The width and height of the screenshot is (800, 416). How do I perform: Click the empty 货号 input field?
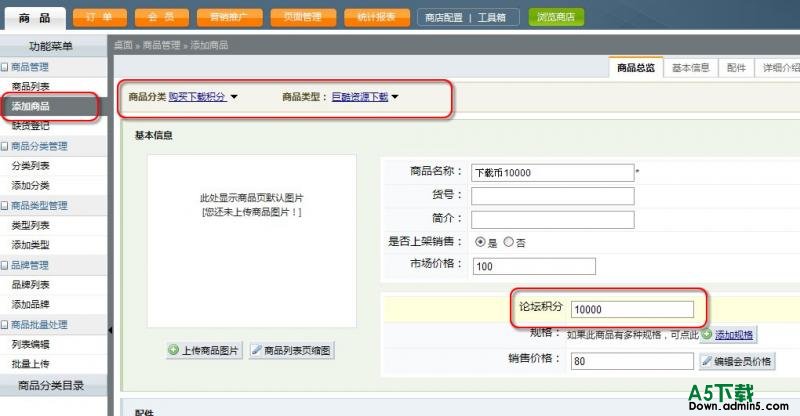[553, 196]
